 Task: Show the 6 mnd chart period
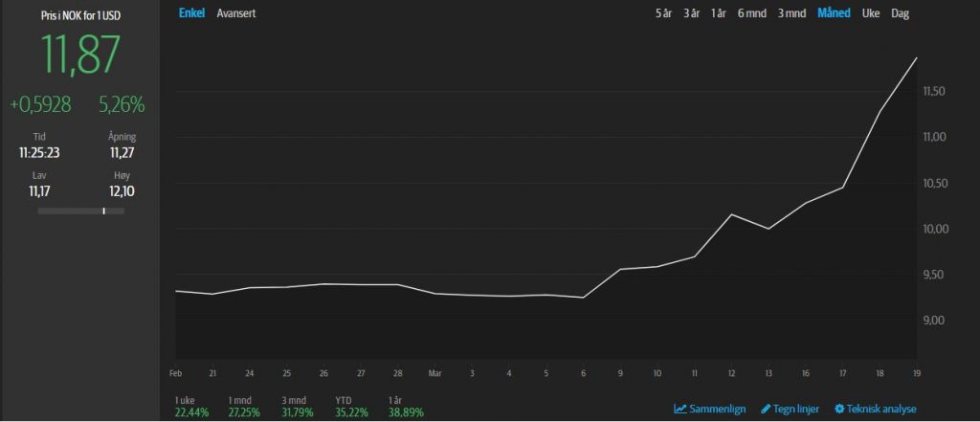pyautogui.click(x=751, y=13)
